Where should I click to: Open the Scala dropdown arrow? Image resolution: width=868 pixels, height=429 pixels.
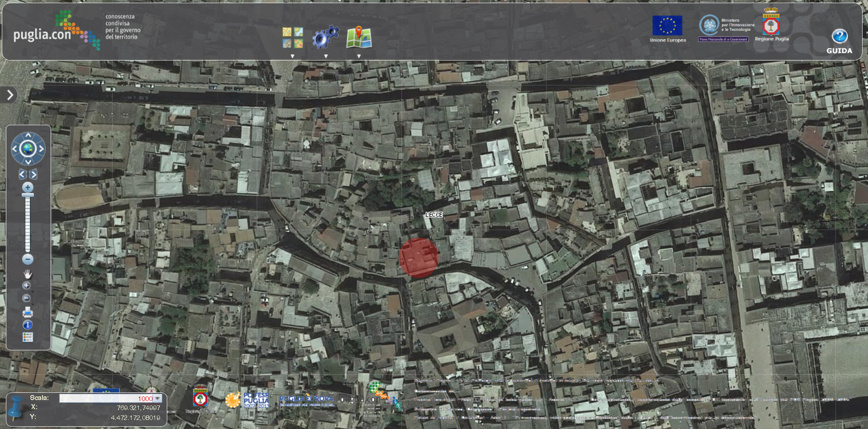(x=157, y=398)
